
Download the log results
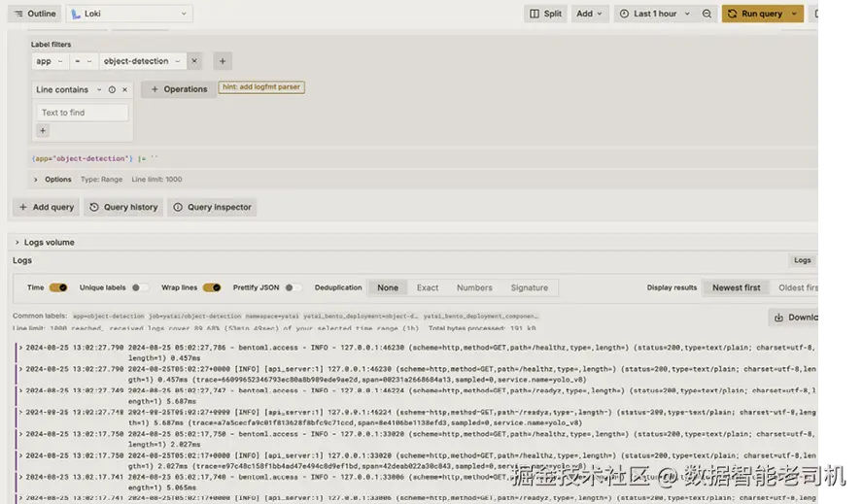coord(794,318)
